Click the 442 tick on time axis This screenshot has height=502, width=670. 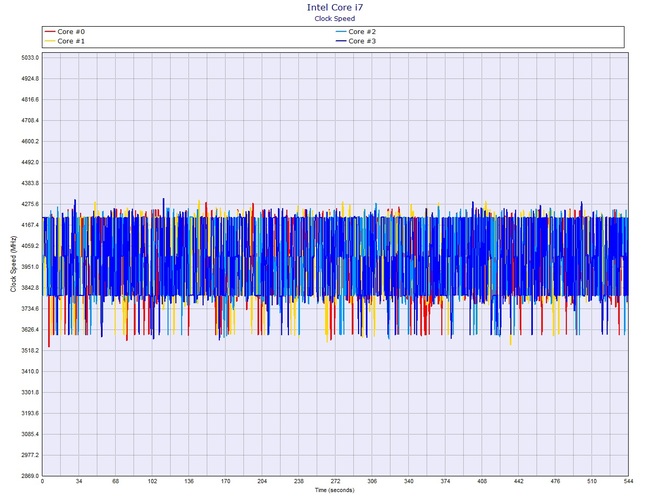coord(519,481)
